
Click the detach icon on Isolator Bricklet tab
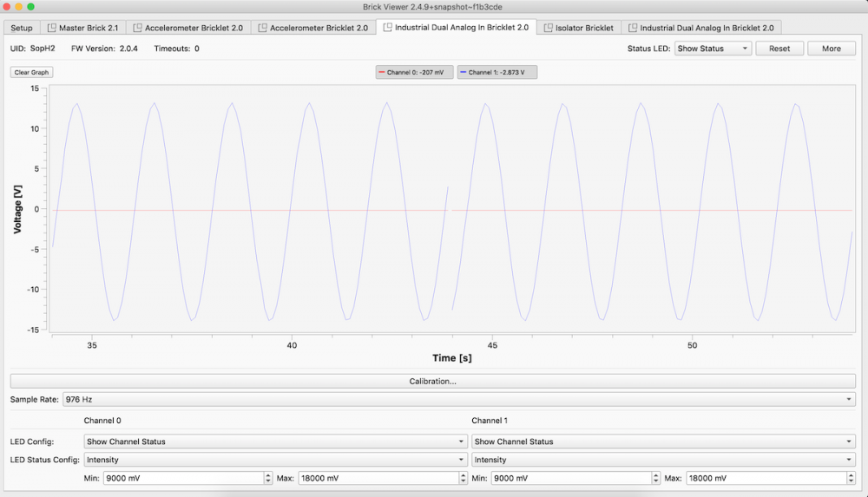click(x=549, y=28)
